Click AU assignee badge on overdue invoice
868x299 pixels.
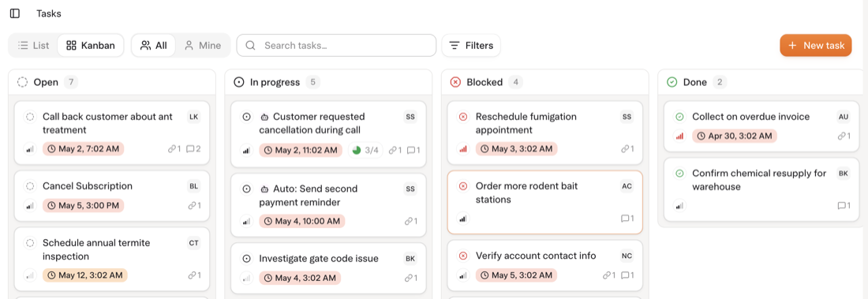coord(843,117)
